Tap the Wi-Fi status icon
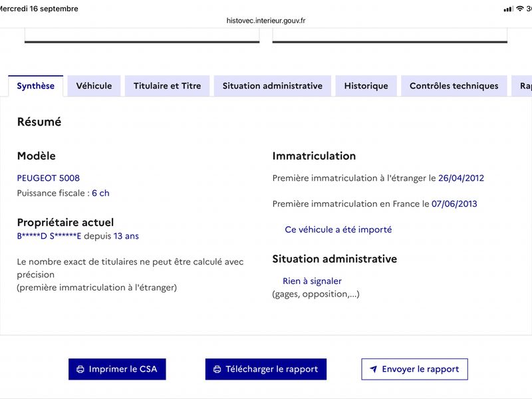The height and width of the screenshot is (399, 532). (519, 9)
